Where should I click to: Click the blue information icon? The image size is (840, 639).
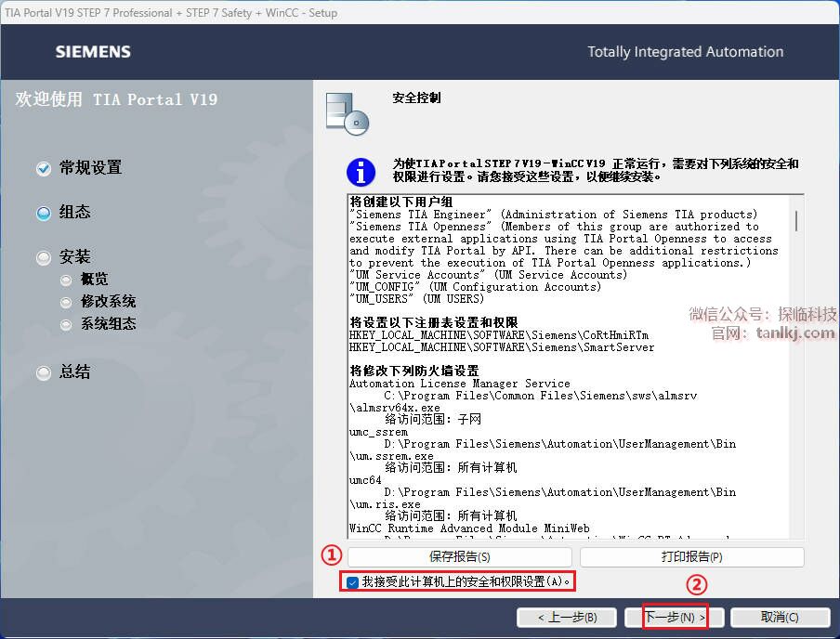361,172
